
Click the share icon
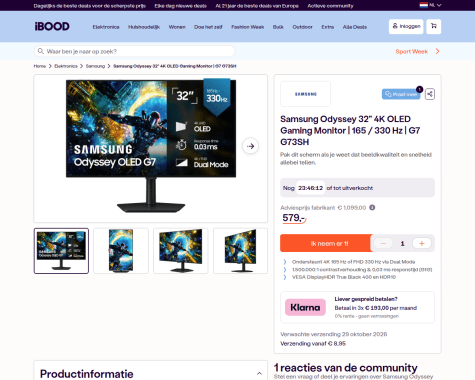point(430,94)
